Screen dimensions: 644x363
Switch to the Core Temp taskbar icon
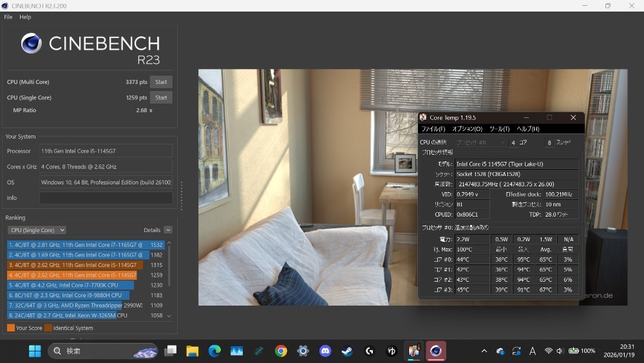pos(414,351)
